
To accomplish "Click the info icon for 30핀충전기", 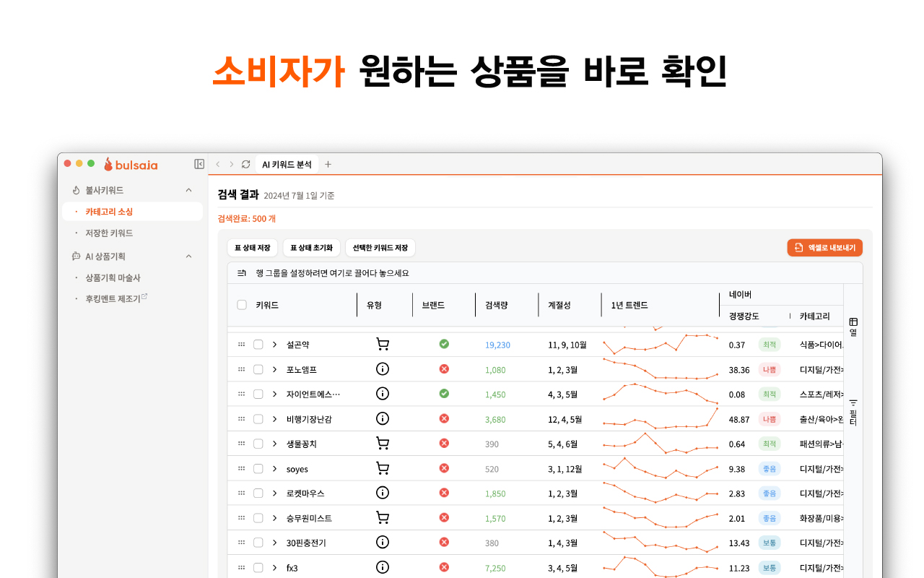I will (x=383, y=543).
